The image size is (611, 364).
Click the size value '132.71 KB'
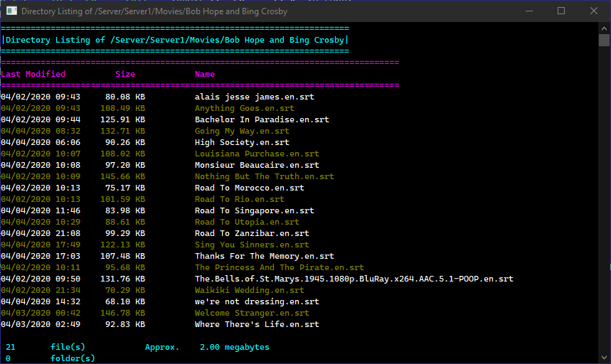tap(123, 131)
